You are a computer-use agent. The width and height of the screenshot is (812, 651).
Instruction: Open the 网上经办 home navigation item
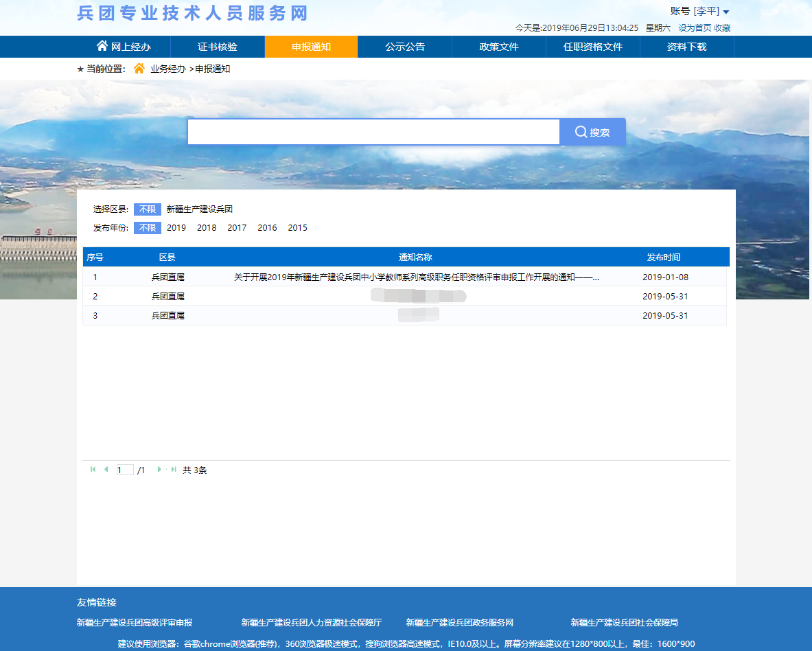pos(124,47)
